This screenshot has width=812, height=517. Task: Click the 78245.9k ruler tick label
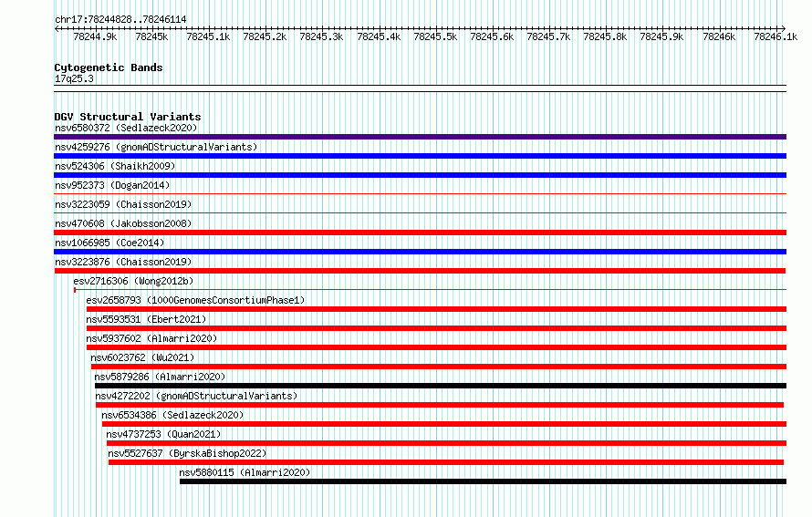661,36
